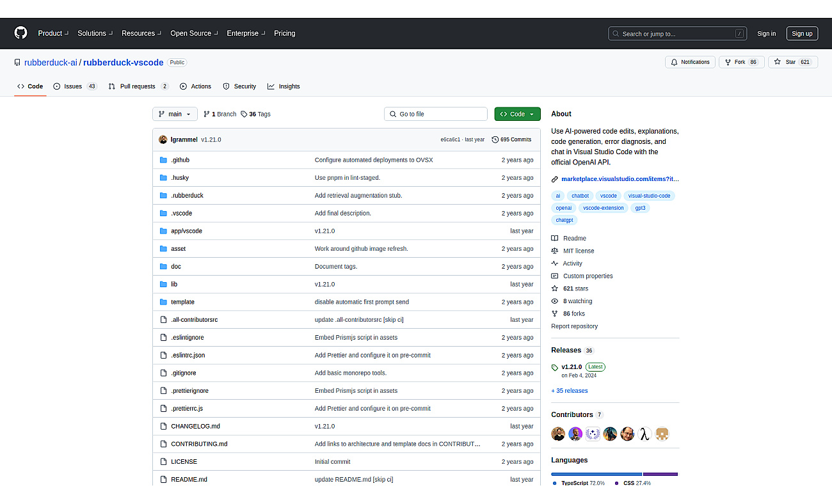The width and height of the screenshot is (832, 504).
Task: Open the green Code dropdown button
Action: coord(517,114)
